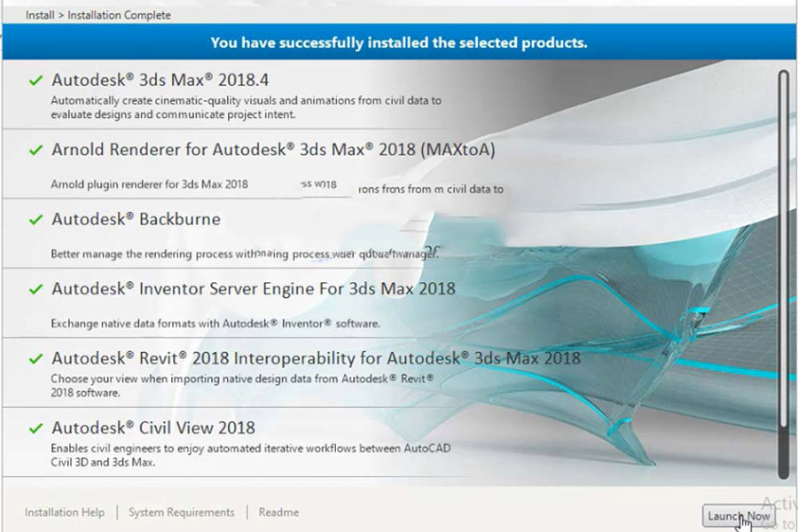The width and height of the screenshot is (798, 532).
Task: Open the Installation Help link
Action: pos(65,512)
